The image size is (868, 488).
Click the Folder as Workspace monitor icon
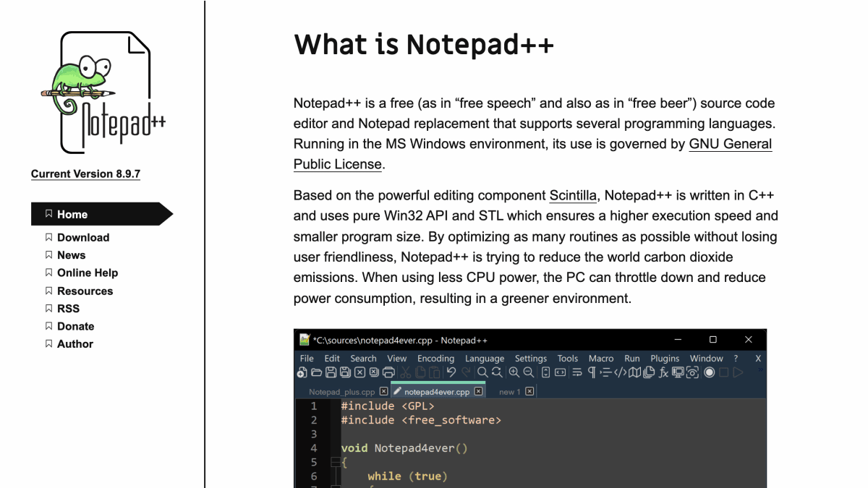point(678,372)
